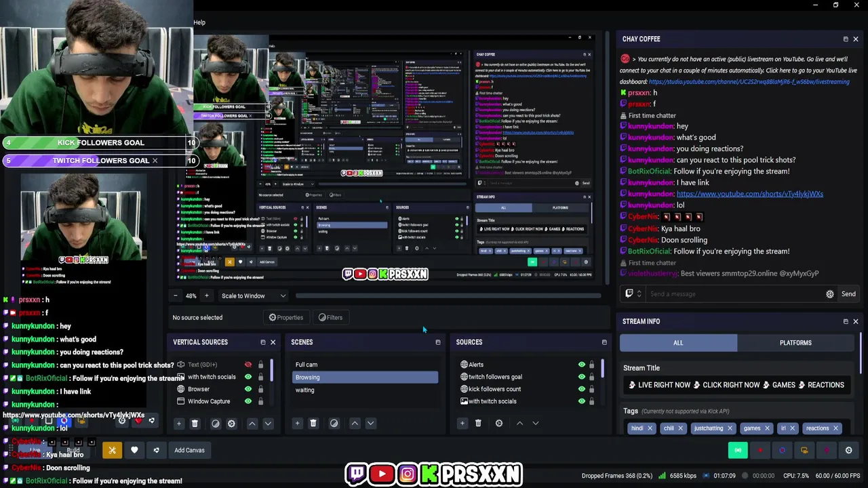868x488 pixels.
Task: Open gear settings in Vertical Sources toolbar
Action: [x=231, y=424]
